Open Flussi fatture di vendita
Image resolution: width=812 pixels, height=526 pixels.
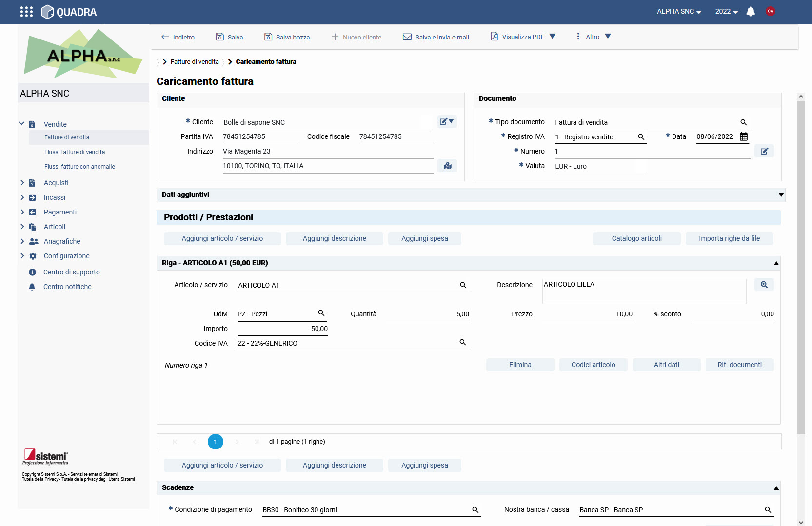click(75, 152)
